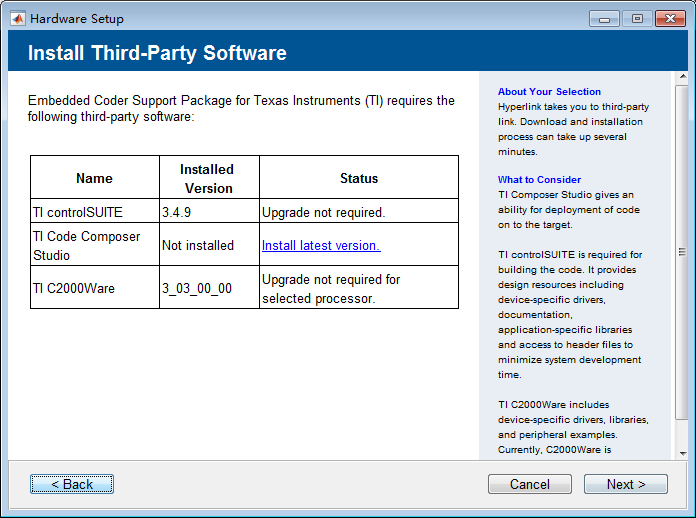Click the What to Consider heading

(539, 180)
